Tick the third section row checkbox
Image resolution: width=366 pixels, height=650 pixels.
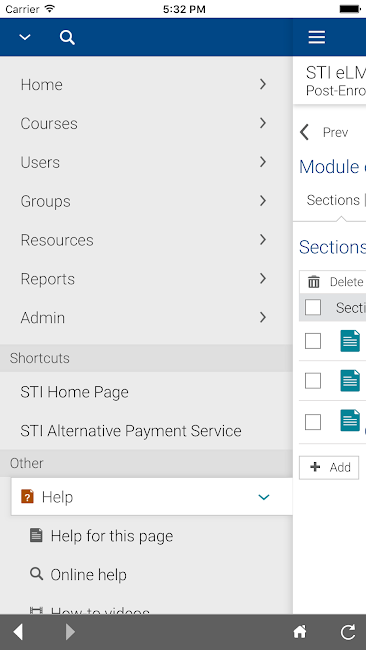[x=313, y=422]
